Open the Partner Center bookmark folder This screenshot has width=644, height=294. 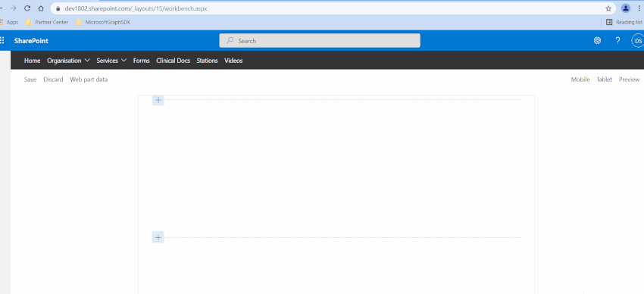pos(47,22)
